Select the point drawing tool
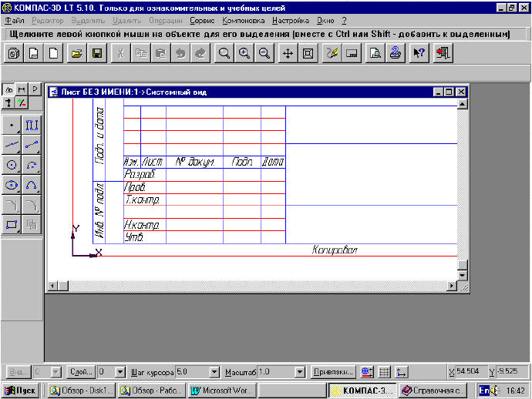Image resolution: width=532 pixels, height=399 pixels. [x=12, y=125]
